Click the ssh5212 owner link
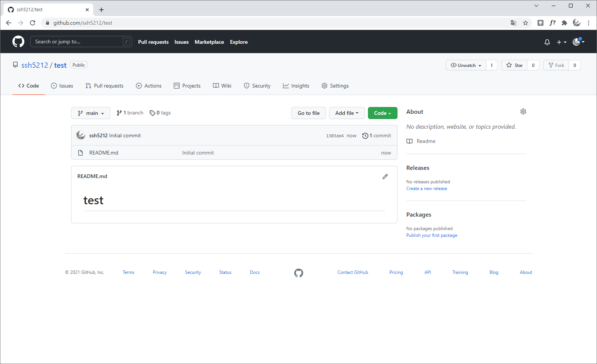The height and width of the screenshot is (364, 597). pos(34,65)
